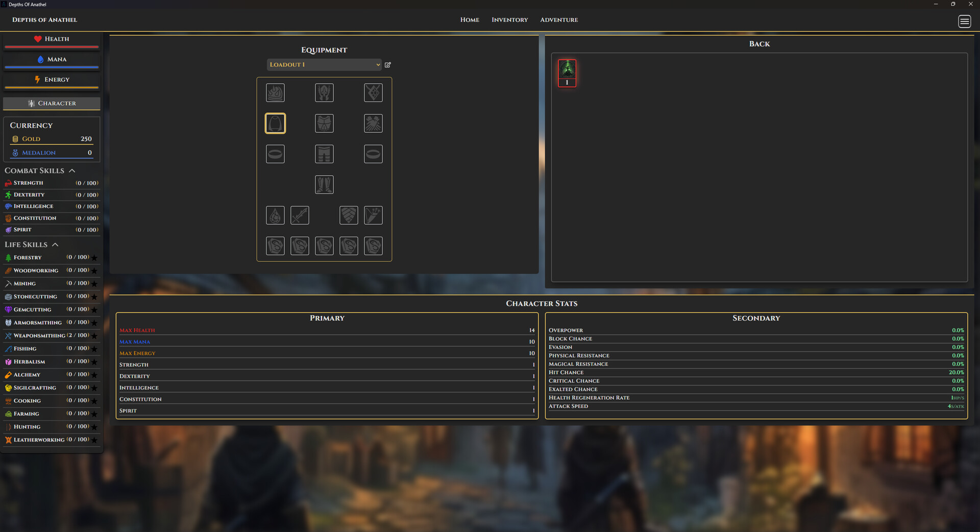The width and height of the screenshot is (980, 532).
Task: Click the Loadout edit button
Action: (x=388, y=65)
